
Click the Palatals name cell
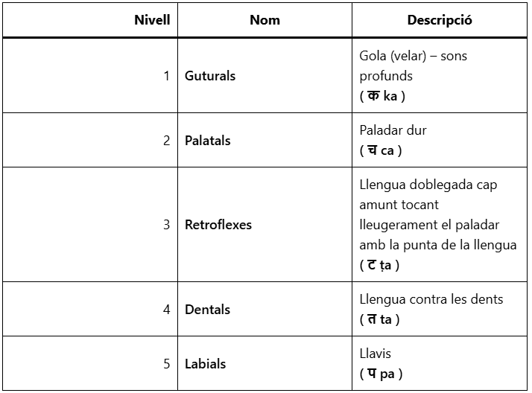point(208,141)
